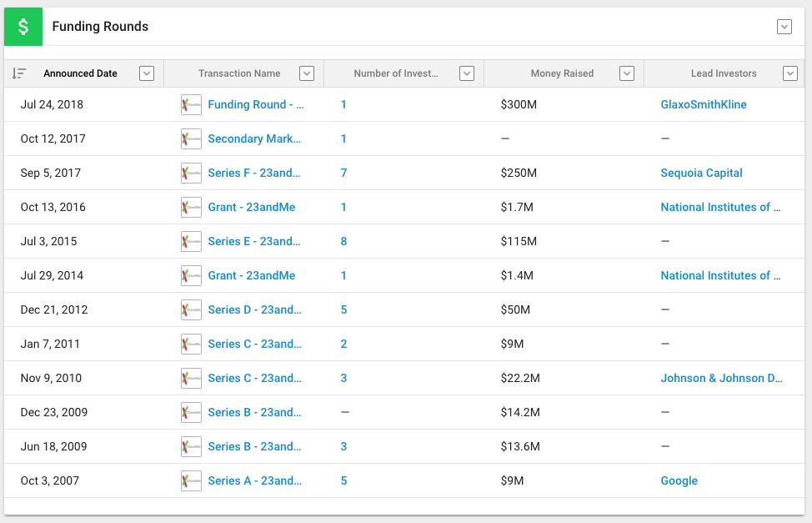The image size is (812, 523).
Task: Open the Secondary Market transaction link
Action: point(254,139)
